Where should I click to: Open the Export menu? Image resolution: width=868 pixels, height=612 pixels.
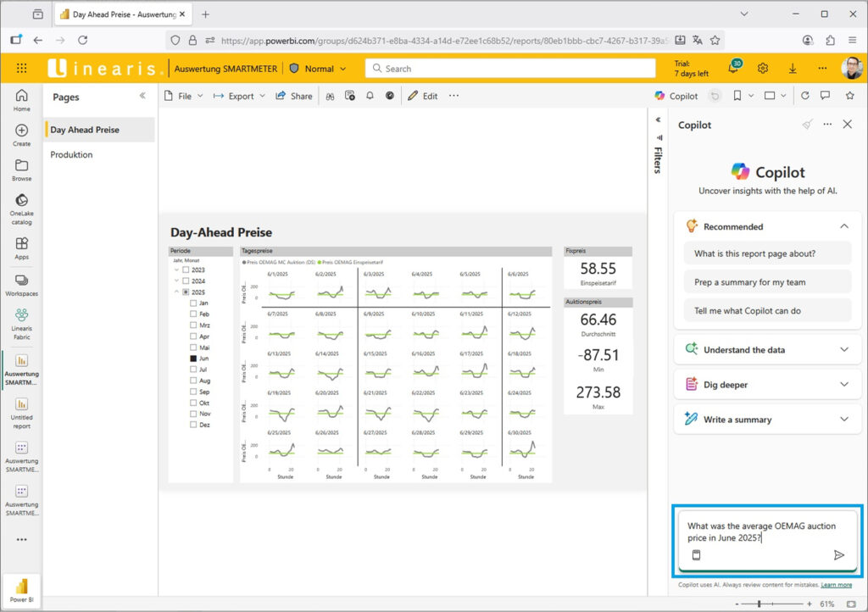point(239,96)
